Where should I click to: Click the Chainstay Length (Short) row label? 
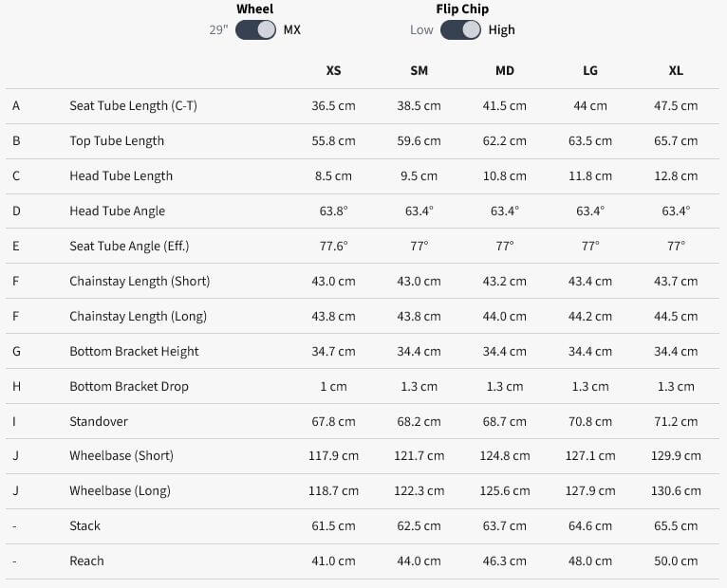[140, 281]
